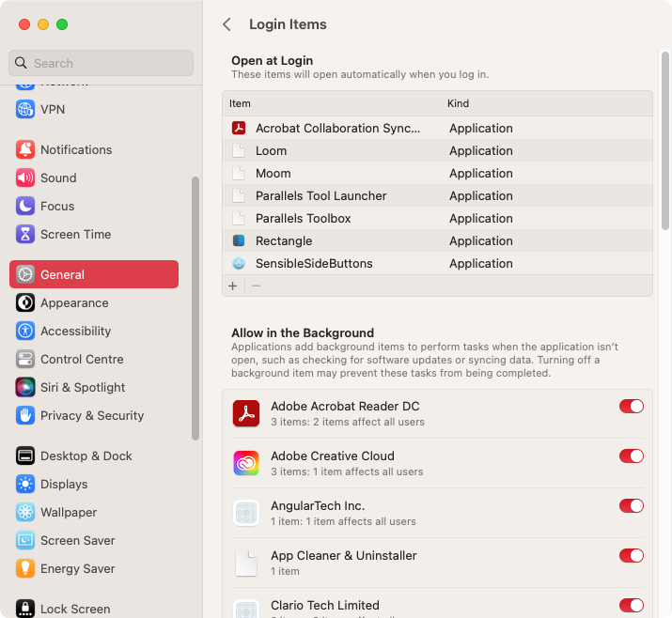Click the Acrobat Collaboration Sync app icon
Viewport: 672px width, 618px height.
[x=239, y=128]
